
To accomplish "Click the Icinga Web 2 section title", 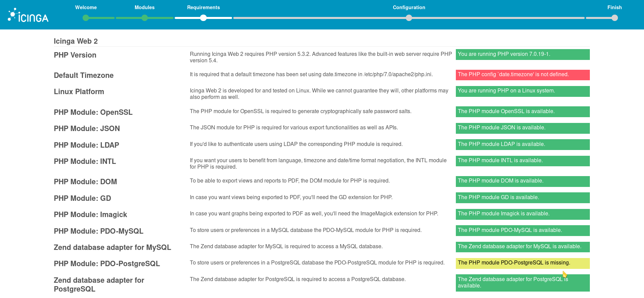I will click(76, 41).
